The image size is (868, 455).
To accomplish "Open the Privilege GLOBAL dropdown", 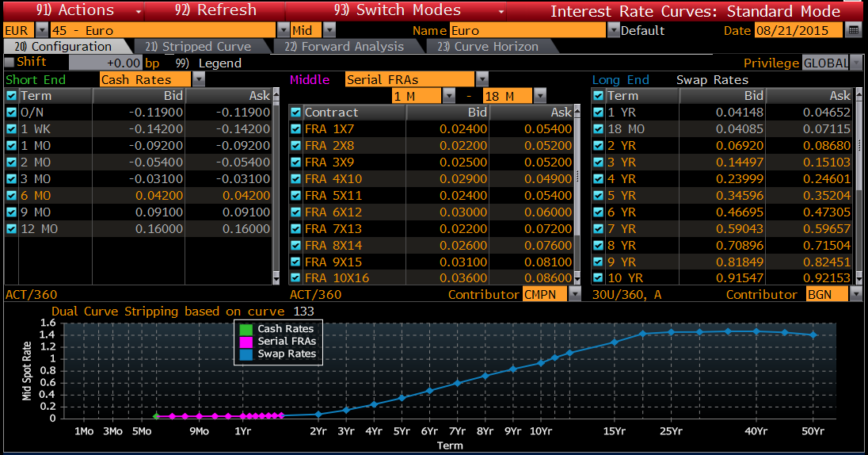I will 856,63.
